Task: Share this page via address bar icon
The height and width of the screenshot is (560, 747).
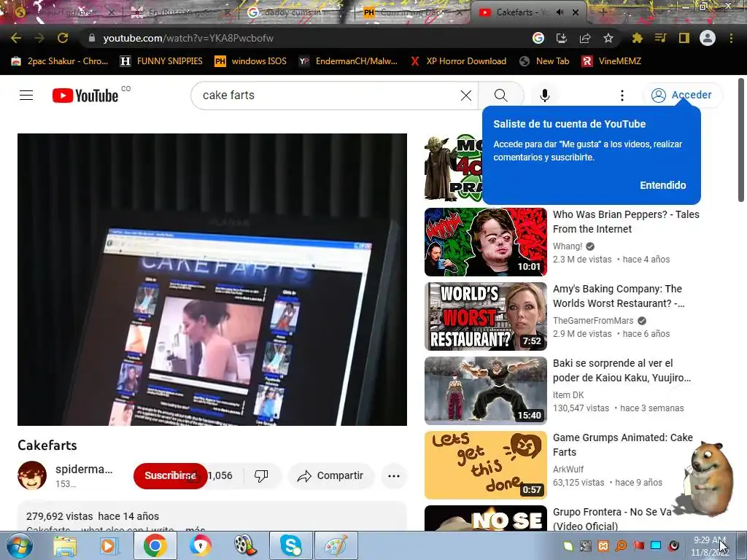Action: point(585,38)
